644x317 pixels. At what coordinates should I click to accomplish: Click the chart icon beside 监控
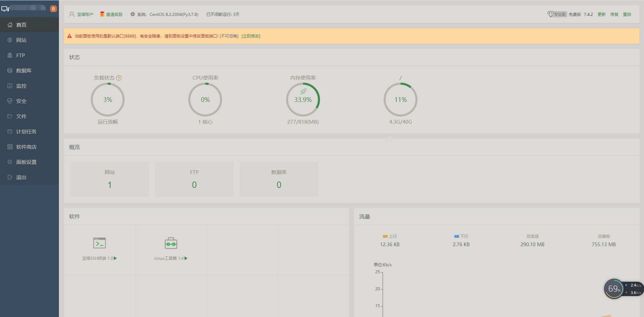pyautogui.click(x=10, y=86)
